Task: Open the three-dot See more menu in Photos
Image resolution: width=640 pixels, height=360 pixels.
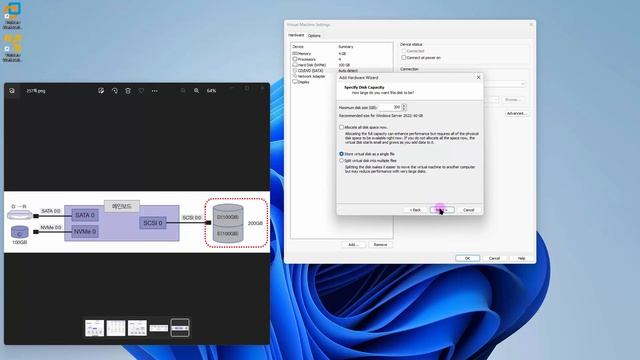Action: pyautogui.click(x=155, y=91)
